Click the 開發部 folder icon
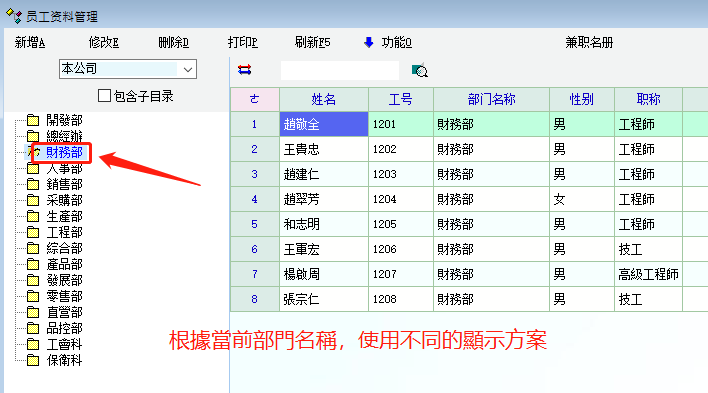 point(33,120)
